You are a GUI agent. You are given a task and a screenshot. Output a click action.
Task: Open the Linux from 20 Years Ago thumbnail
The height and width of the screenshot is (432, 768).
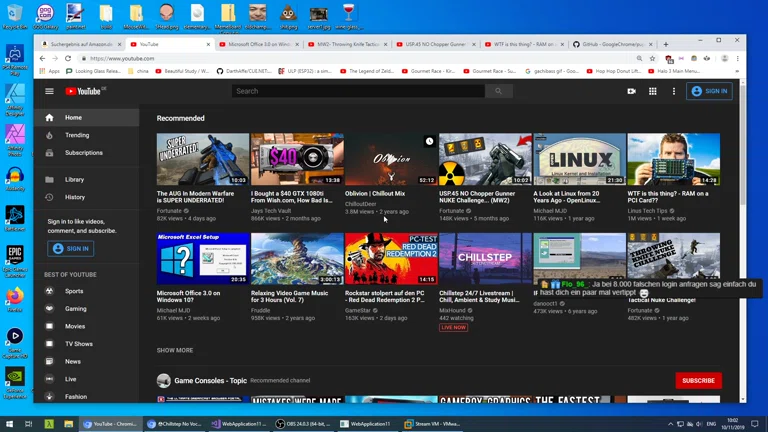click(579, 159)
